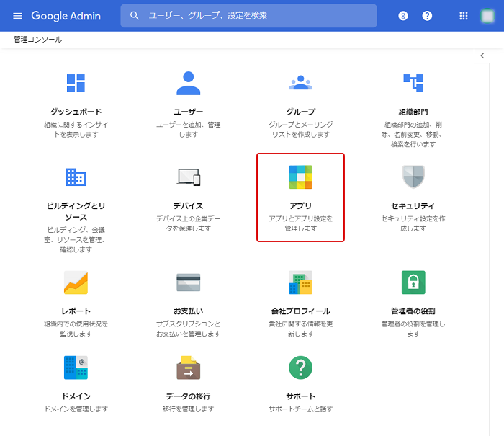
Task: Open the サポート green question icon
Action: 300,368
